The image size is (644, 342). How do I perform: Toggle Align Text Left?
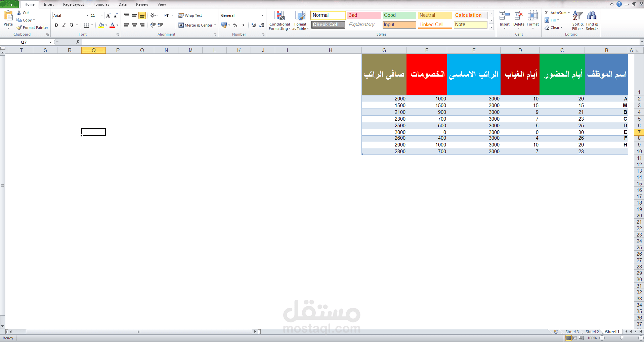(x=127, y=25)
